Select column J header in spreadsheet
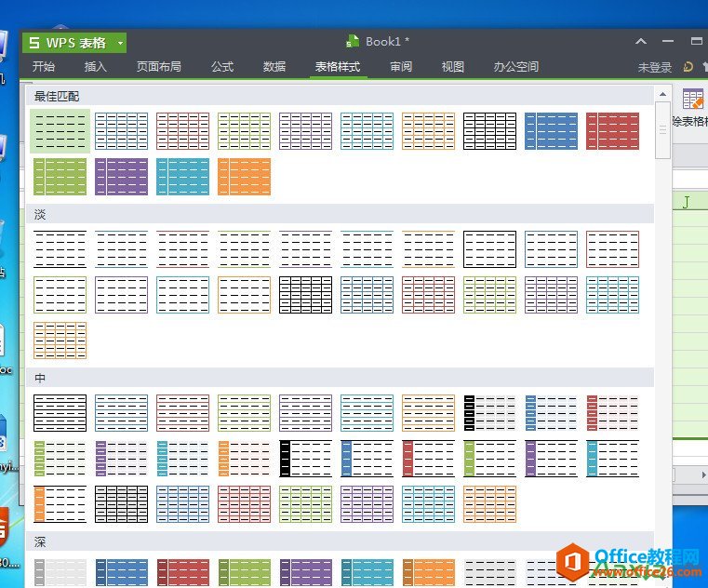The image size is (708, 588). click(x=690, y=202)
